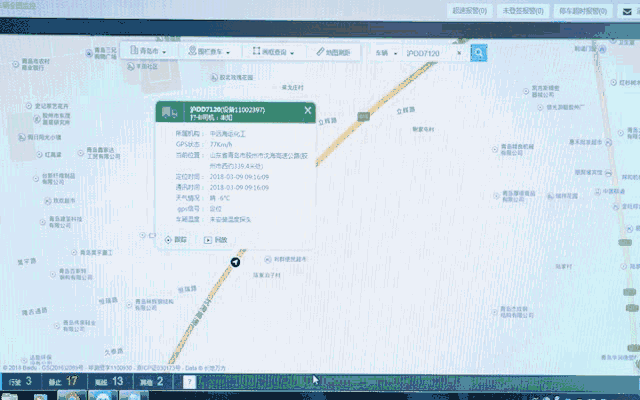The width and height of the screenshot is (640, 400).
Task: Click the third Windows taskbar icon
Action: tap(72, 396)
